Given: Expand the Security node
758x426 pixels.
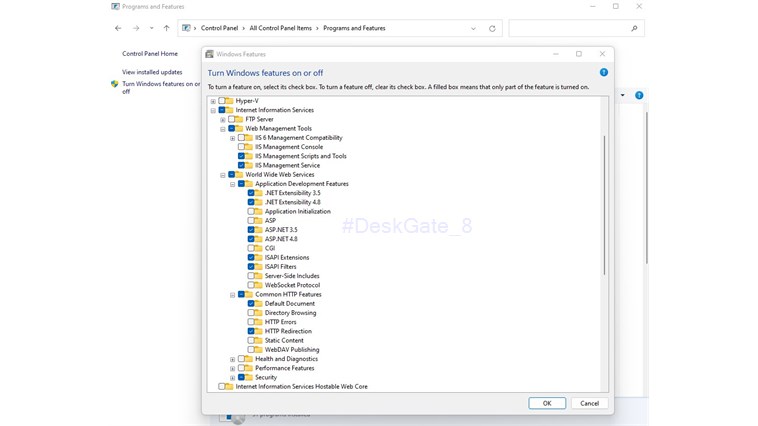Looking at the screenshot, I should (x=233, y=378).
